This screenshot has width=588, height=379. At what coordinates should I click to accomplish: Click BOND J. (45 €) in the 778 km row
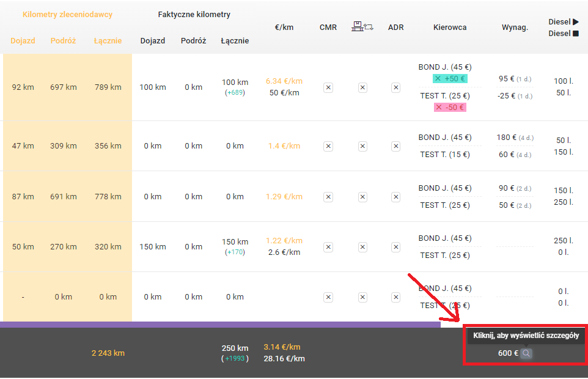(x=445, y=188)
